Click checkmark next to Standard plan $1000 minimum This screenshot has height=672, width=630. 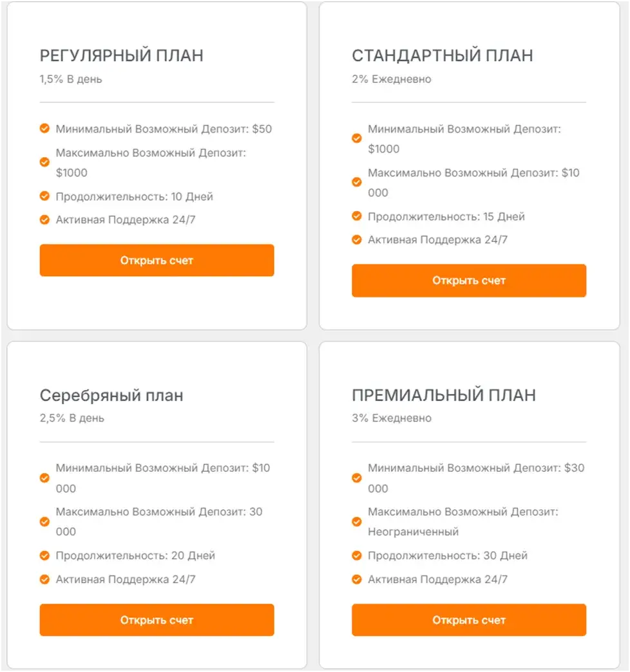[x=357, y=138]
